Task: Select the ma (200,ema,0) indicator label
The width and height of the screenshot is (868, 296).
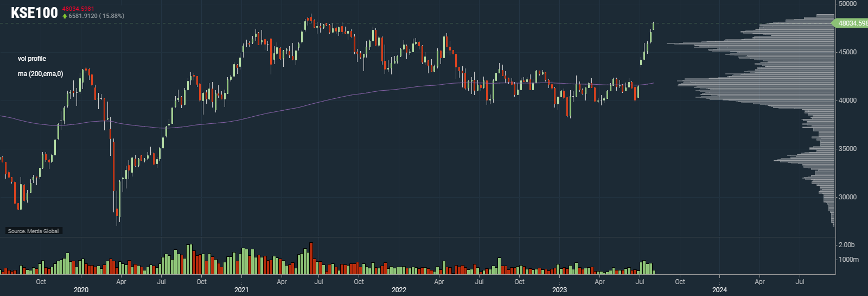Action: pyautogui.click(x=40, y=74)
